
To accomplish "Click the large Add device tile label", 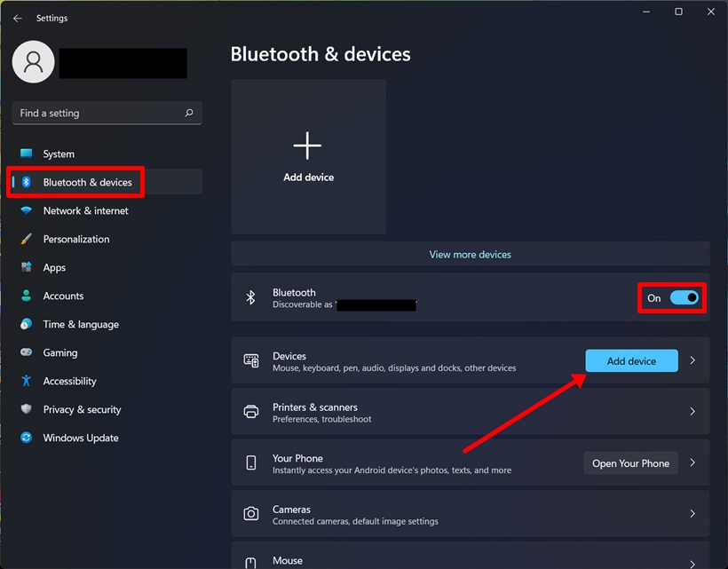I will click(309, 178).
